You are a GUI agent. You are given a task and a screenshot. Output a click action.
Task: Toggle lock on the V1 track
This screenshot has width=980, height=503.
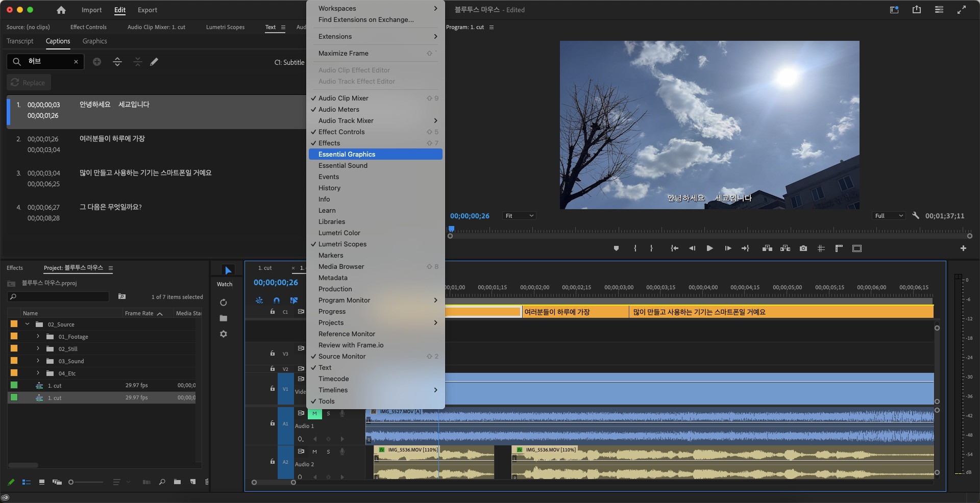[273, 388]
